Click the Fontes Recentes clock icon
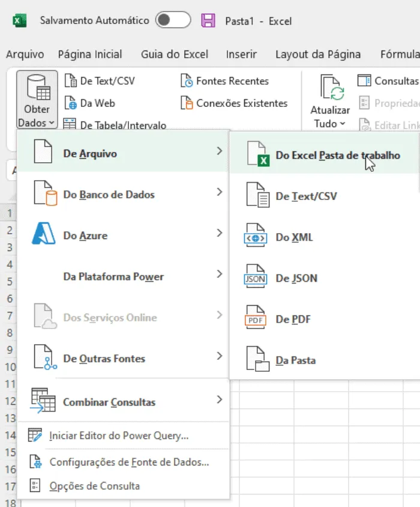This screenshot has width=420, height=507. click(x=187, y=81)
